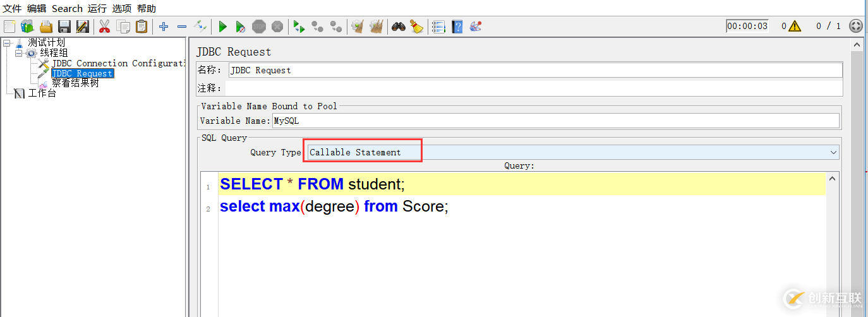The width and height of the screenshot is (868, 317).
Task: Click query line select max(degree) from Score
Action: [x=334, y=206]
